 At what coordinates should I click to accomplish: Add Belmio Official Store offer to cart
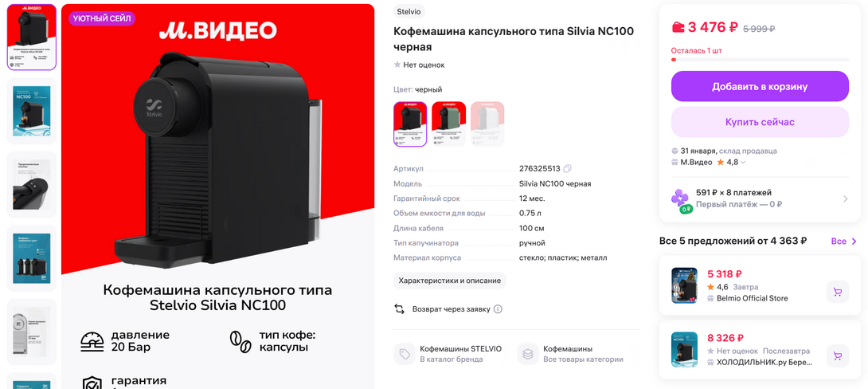(838, 292)
